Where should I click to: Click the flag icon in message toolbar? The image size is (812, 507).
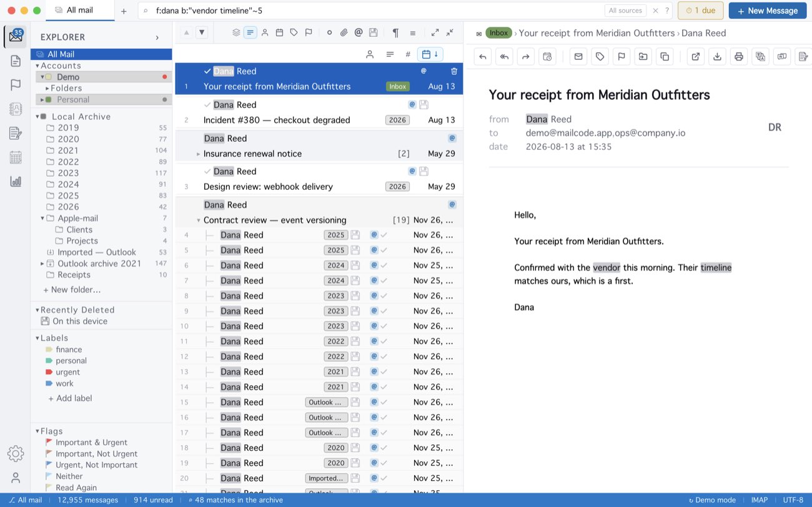pyautogui.click(x=621, y=57)
